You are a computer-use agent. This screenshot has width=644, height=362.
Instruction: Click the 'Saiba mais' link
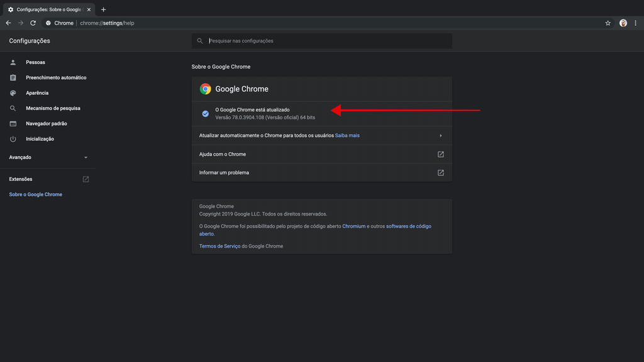coord(347,136)
